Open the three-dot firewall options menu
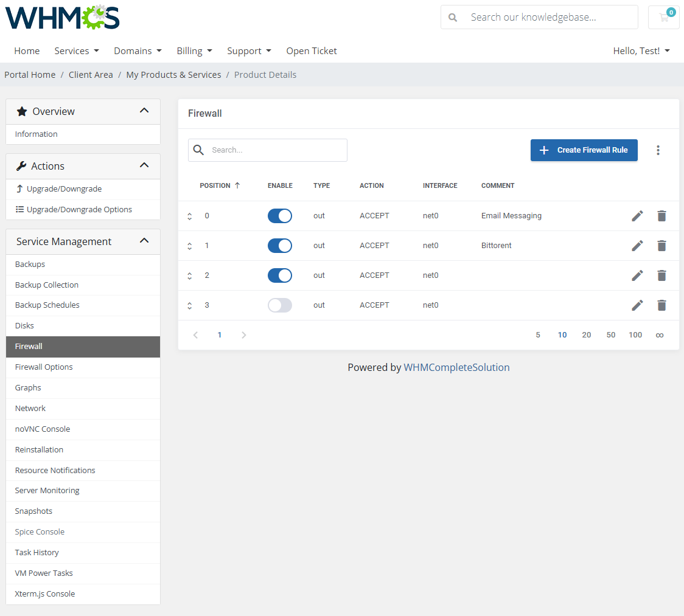 click(658, 150)
